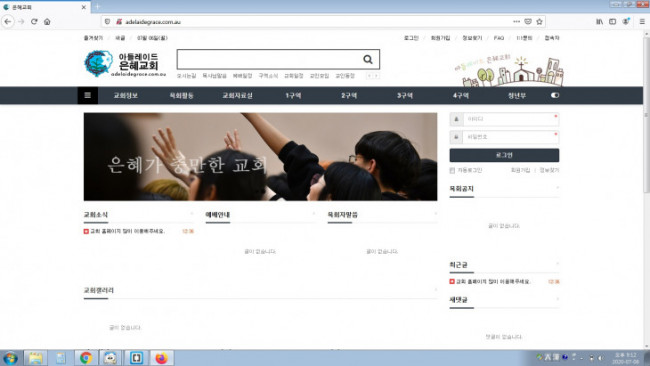Click next arrow under search keywords

(x=376, y=76)
